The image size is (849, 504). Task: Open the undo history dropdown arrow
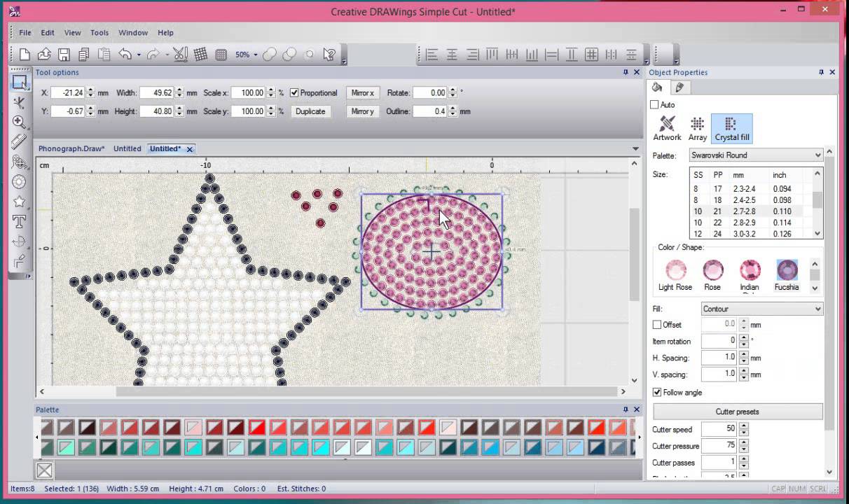(x=139, y=55)
